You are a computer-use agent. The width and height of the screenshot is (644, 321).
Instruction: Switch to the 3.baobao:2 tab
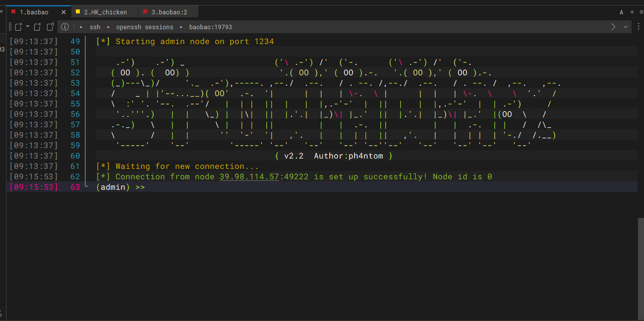pos(169,12)
